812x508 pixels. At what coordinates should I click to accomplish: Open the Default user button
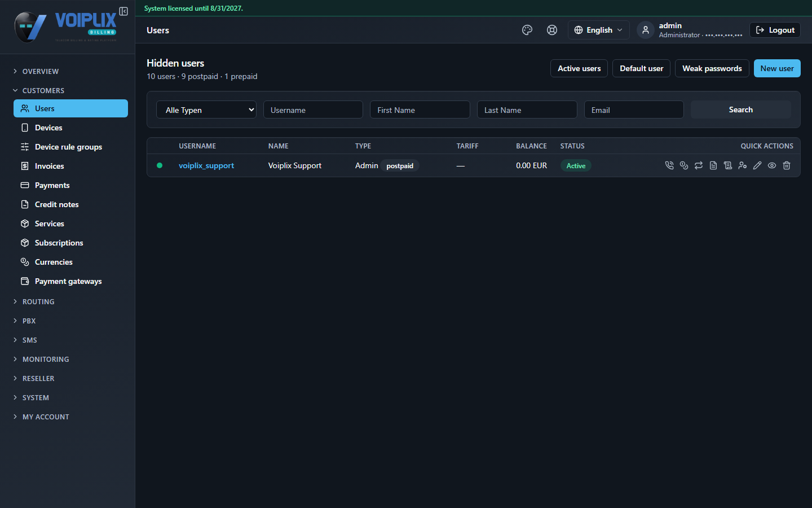click(x=642, y=68)
